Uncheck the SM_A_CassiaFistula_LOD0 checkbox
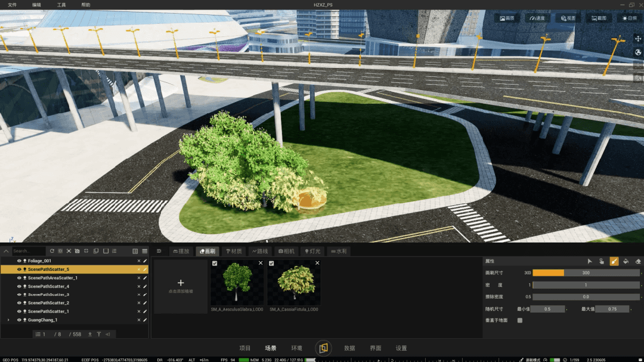The image size is (644, 362). tap(271, 264)
